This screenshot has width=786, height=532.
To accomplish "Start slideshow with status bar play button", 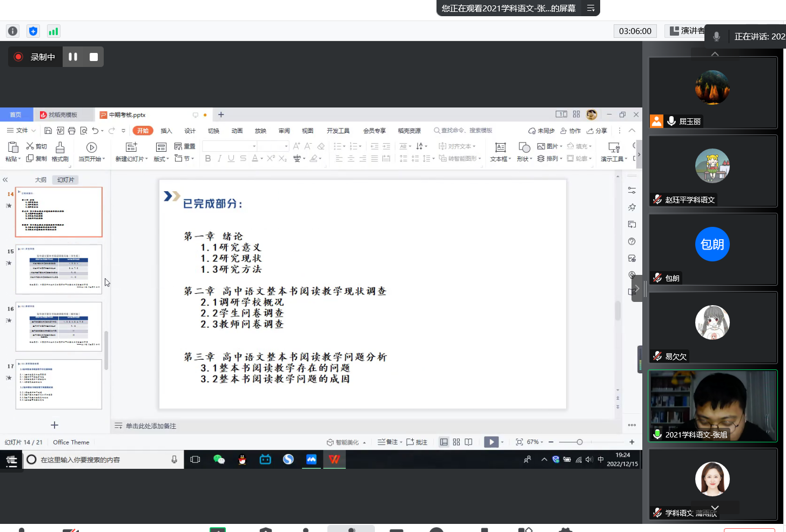I will [x=491, y=442].
